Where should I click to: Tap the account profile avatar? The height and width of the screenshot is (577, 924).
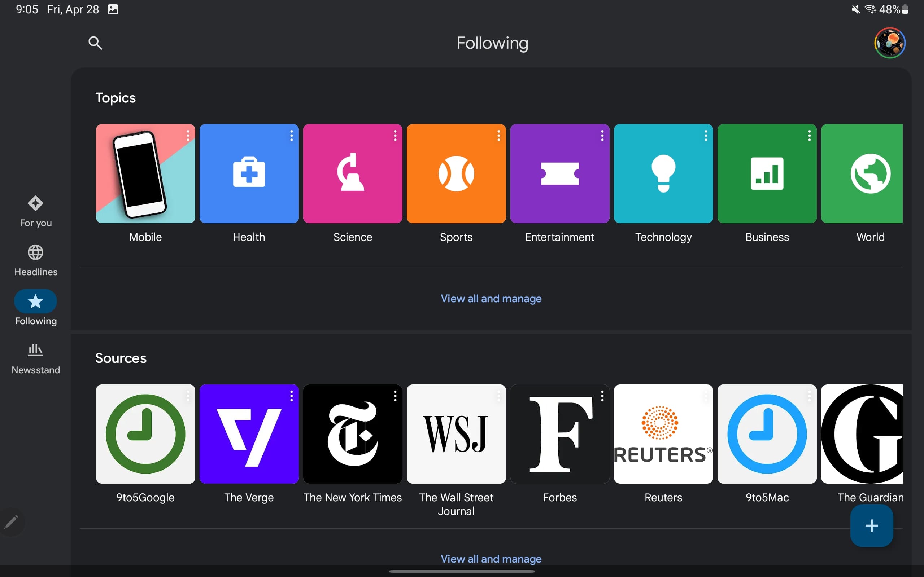889,43
